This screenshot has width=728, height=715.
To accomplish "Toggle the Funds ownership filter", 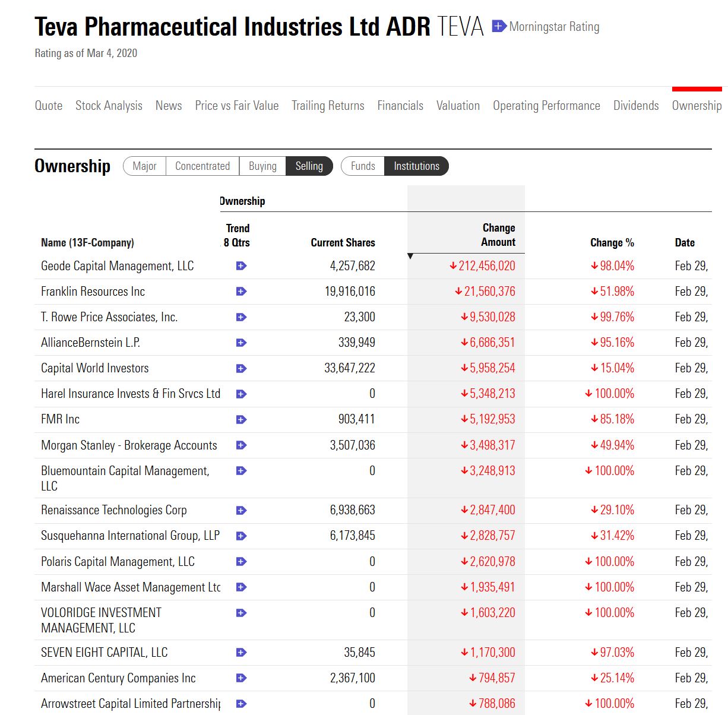I will (362, 166).
